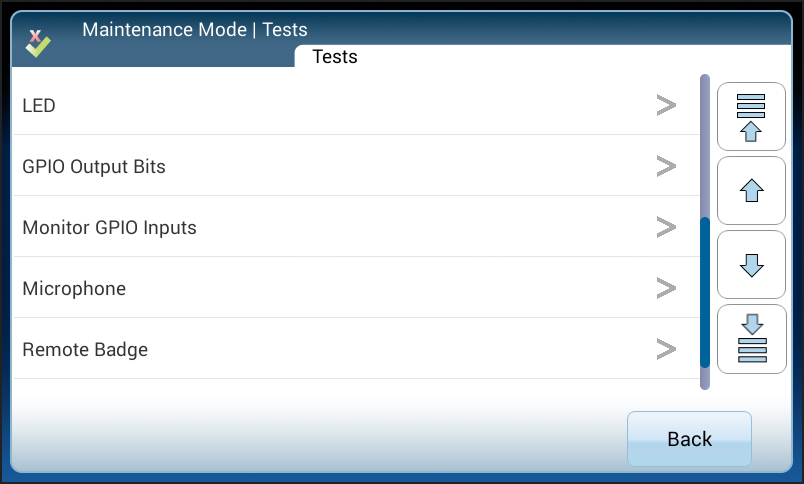Viewport: 804px width, 484px height.
Task: Expand the GPIO Output Bits chevron
Action: tap(666, 166)
